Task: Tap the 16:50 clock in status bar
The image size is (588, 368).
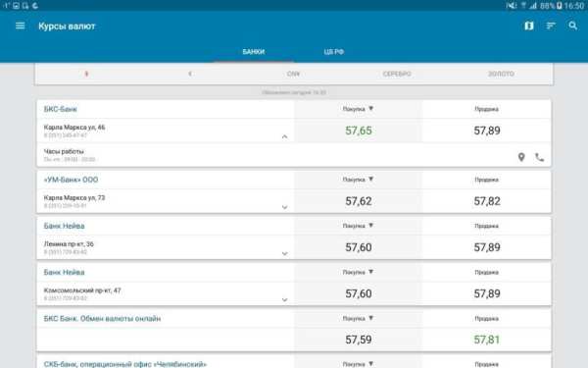Action: tap(574, 6)
